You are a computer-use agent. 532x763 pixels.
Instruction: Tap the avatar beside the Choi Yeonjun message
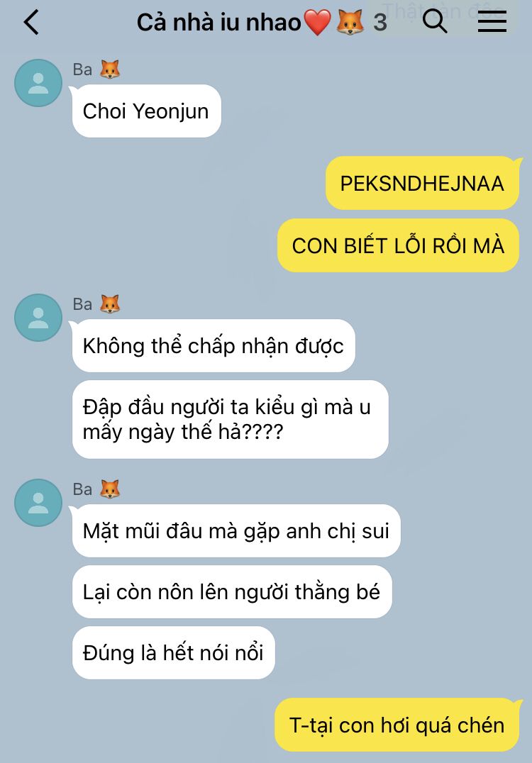pos(38,83)
